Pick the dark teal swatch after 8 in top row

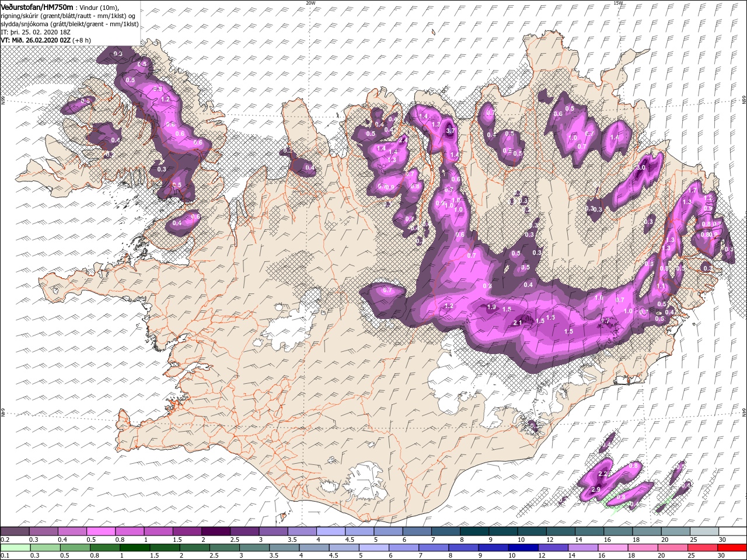(474, 531)
